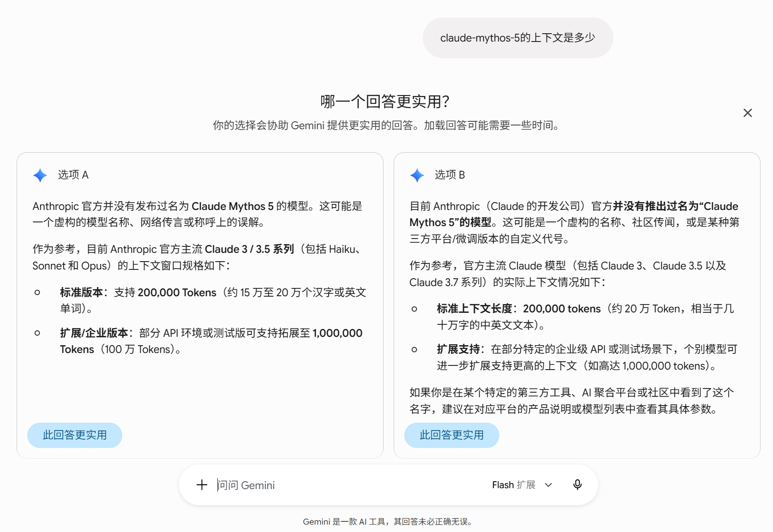The width and height of the screenshot is (773, 532).
Task: Click the subtitle about helping Gemini improve
Action: point(386,126)
